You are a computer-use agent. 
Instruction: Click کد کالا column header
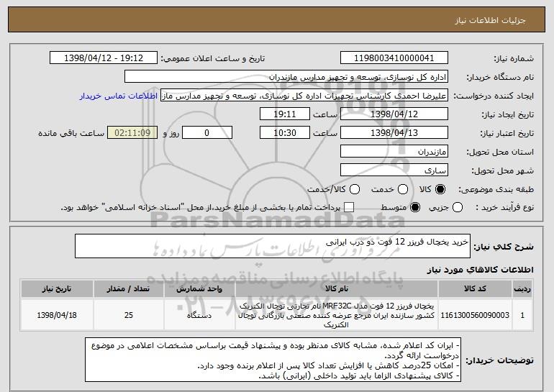pos(475,289)
